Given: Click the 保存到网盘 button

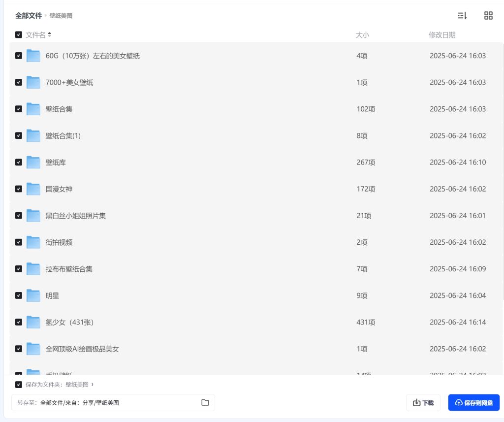Looking at the screenshot, I should pyautogui.click(x=474, y=402).
